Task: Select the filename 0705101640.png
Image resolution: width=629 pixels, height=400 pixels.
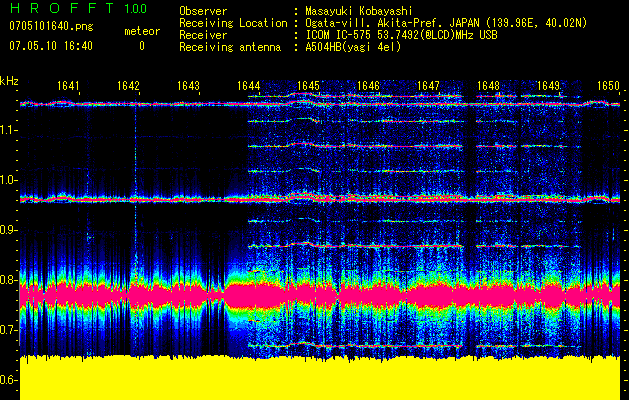Action: pyautogui.click(x=51, y=26)
